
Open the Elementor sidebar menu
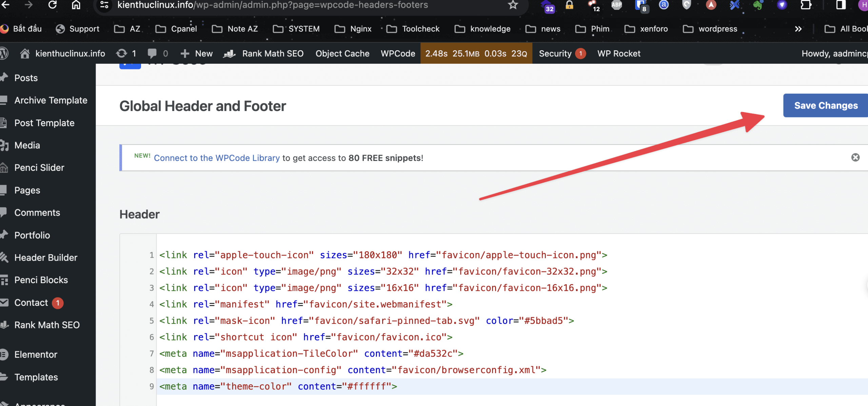(36, 355)
